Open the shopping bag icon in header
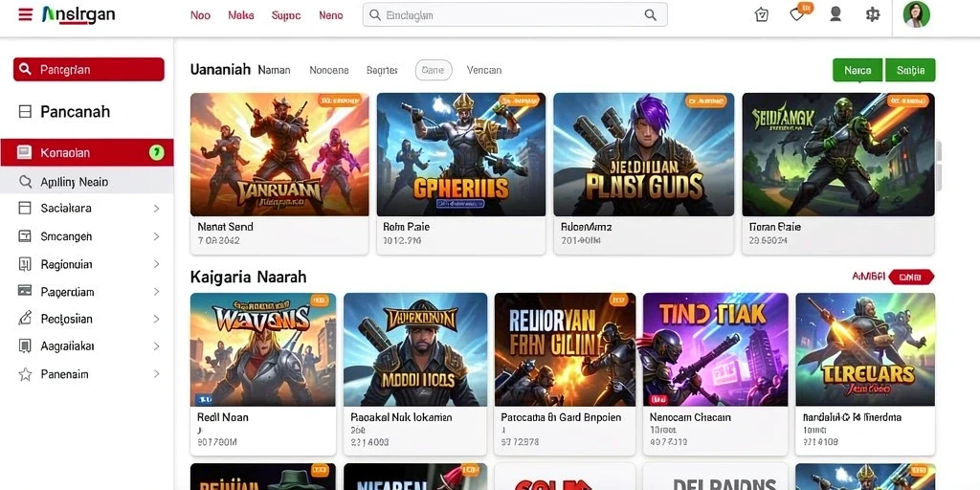 click(x=761, y=14)
